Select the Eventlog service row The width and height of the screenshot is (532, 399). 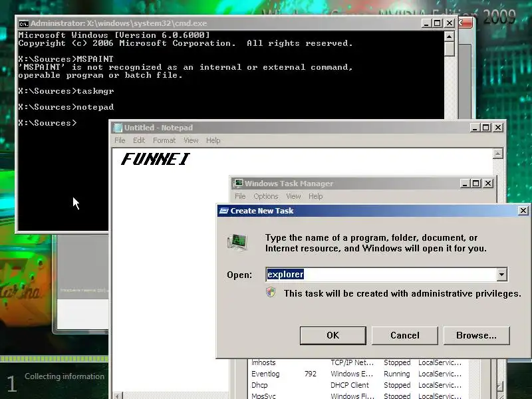coord(356,374)
